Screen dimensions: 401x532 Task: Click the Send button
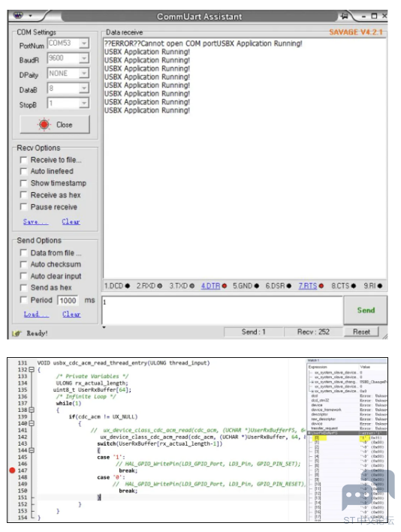pos(366,310)
